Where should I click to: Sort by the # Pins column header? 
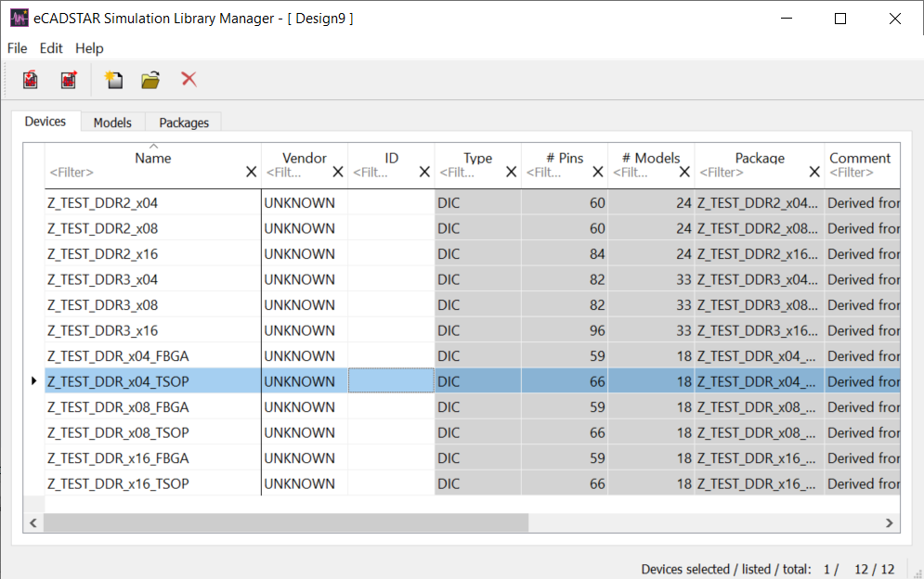tap(565, 158)
